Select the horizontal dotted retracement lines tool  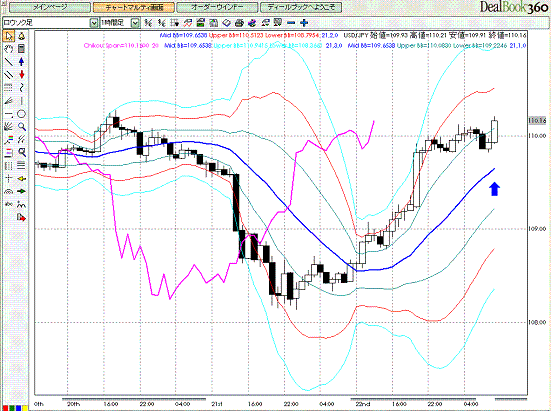click(9, 88)
